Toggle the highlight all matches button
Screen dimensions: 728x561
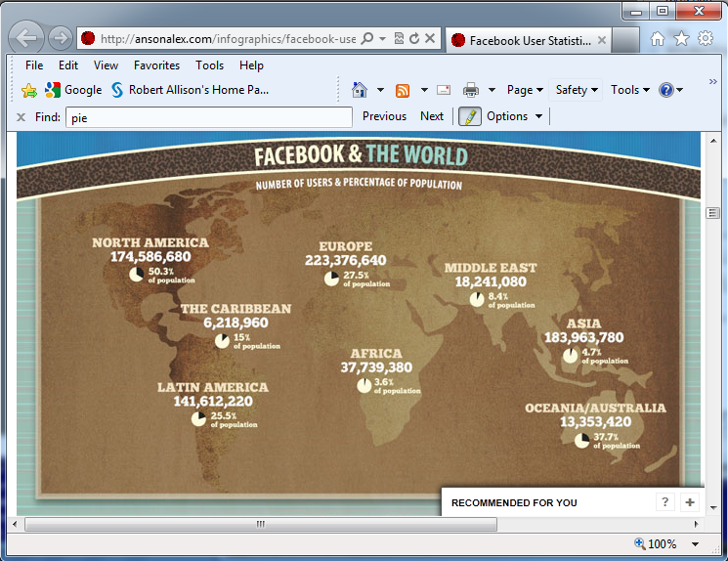469,116
